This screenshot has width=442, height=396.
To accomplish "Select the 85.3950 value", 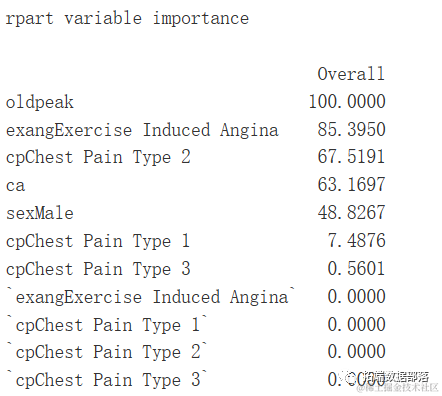I will tap(351, 129).
